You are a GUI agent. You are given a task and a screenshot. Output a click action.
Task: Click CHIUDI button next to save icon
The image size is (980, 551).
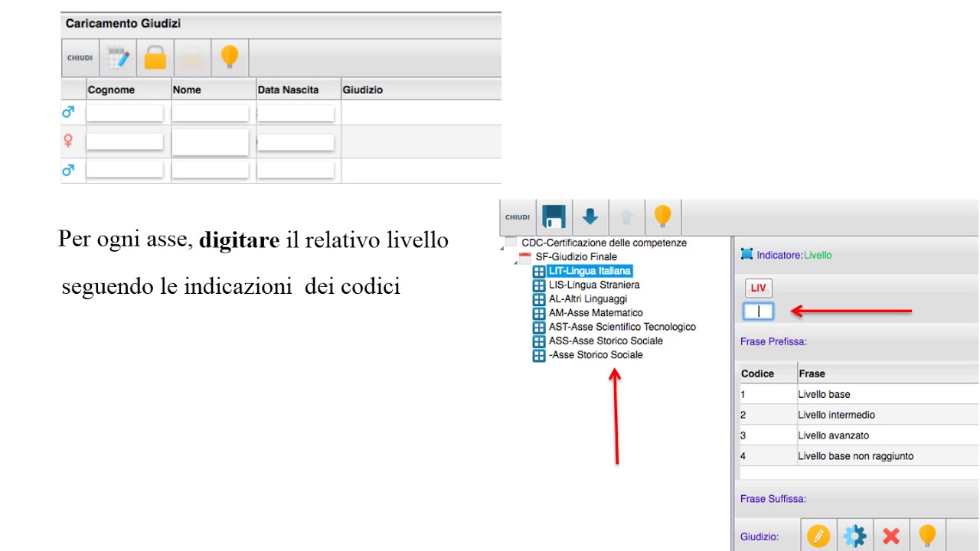pyautogui.click(x=518, y=217)
